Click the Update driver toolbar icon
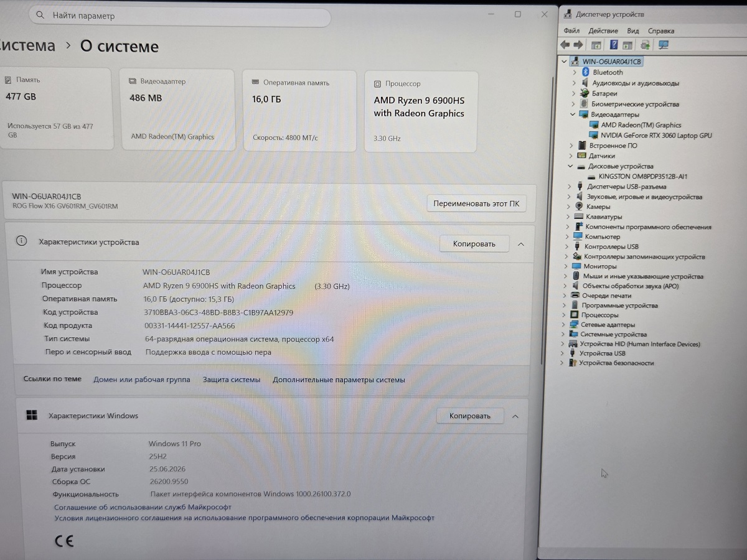 click(645, 45)
